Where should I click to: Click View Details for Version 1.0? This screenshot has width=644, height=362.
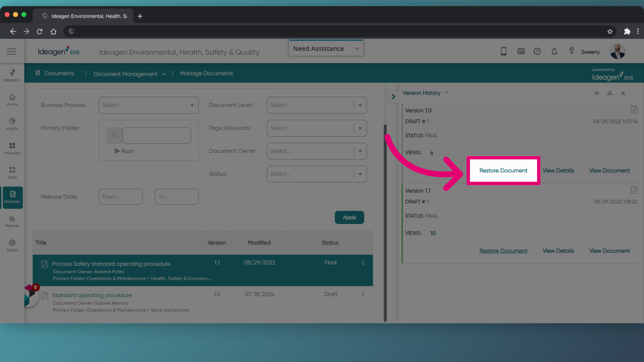[558, 170]
